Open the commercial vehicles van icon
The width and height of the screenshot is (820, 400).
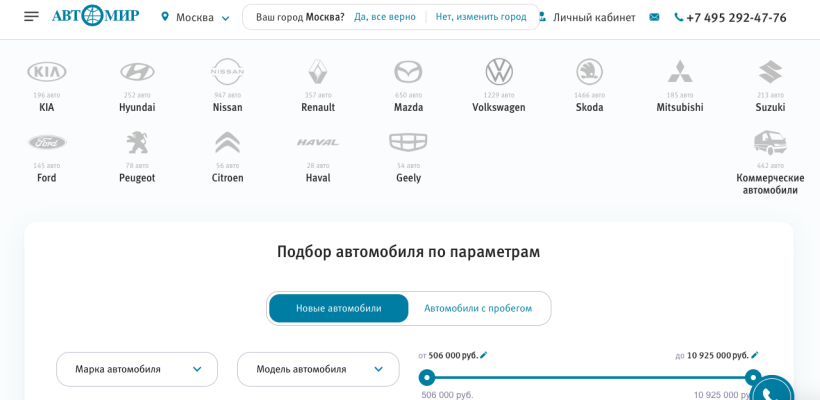[x=770, y=142]
